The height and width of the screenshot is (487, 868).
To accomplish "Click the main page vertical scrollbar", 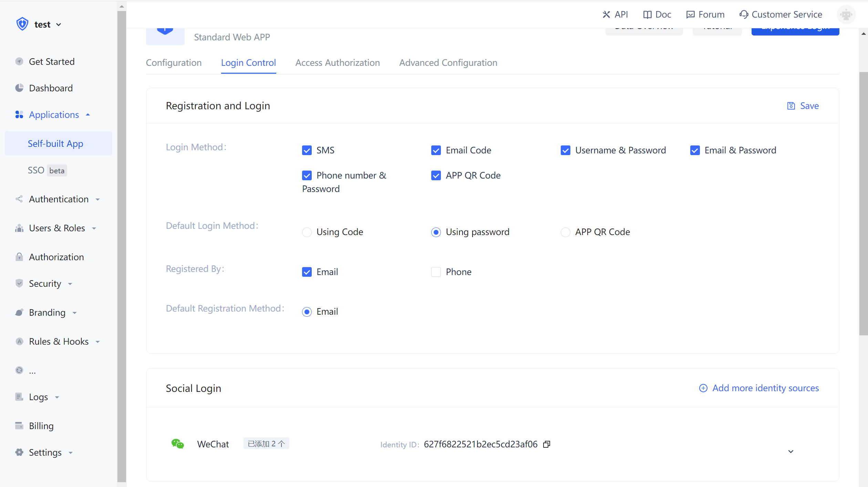I will coord(863,203).
